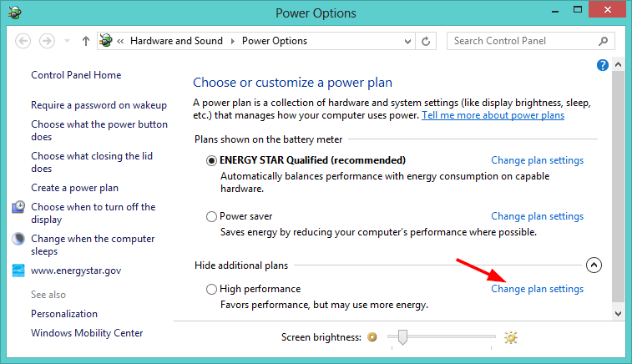Go back with the Back arrow icon
This screenshot has height=364, width=632.
tap(23, 41)
